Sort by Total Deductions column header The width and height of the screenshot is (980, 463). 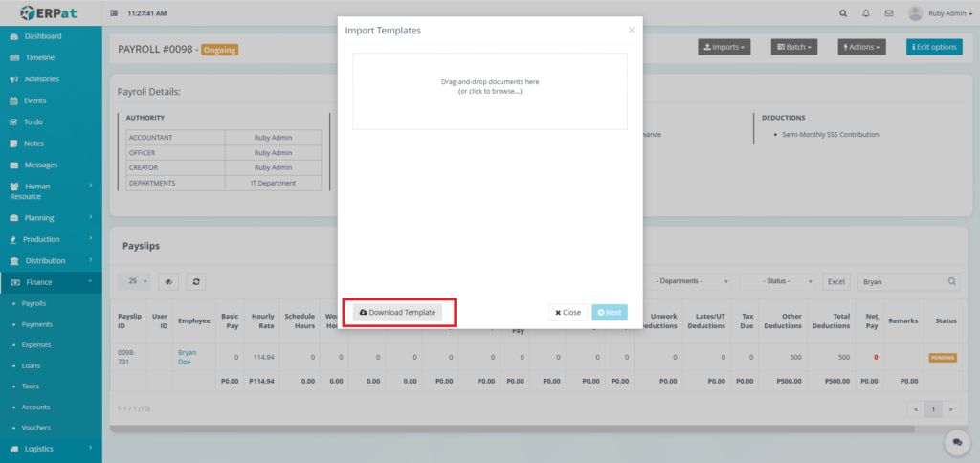pos(831,321)
